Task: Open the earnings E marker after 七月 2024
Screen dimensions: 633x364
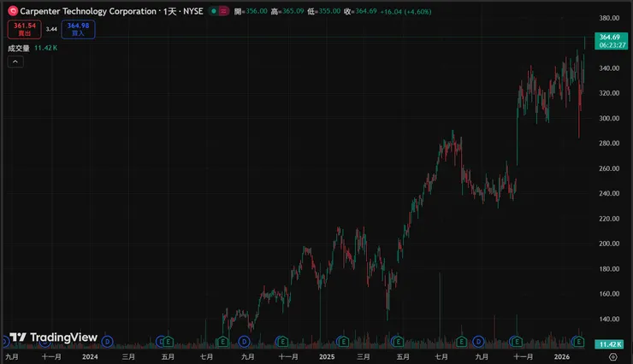Action: (x=222, y=342)
